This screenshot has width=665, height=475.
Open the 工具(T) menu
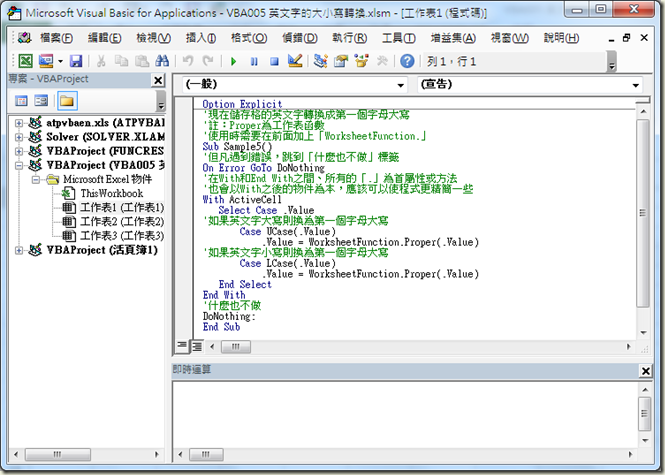click(x=399, y=38)
